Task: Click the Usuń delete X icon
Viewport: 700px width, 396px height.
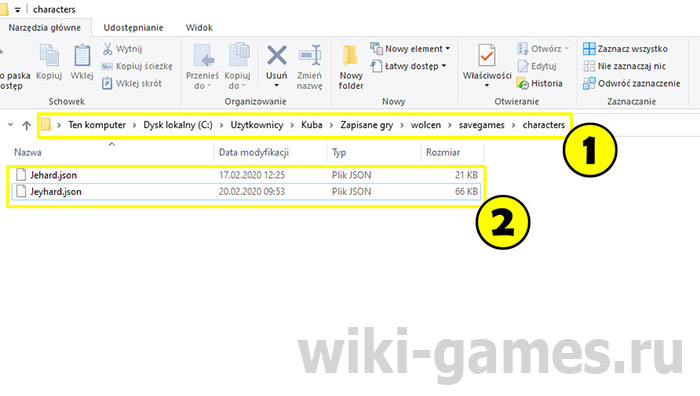Action: coord(277,56)
